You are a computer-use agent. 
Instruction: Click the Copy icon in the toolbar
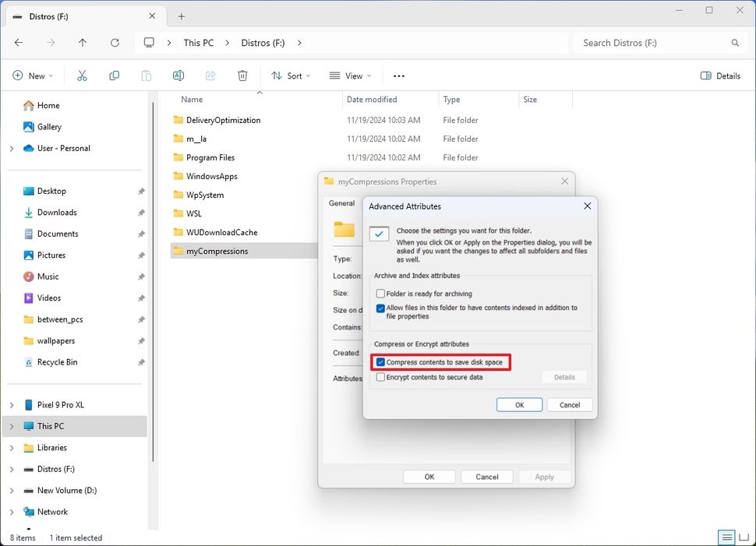[114, 75]
